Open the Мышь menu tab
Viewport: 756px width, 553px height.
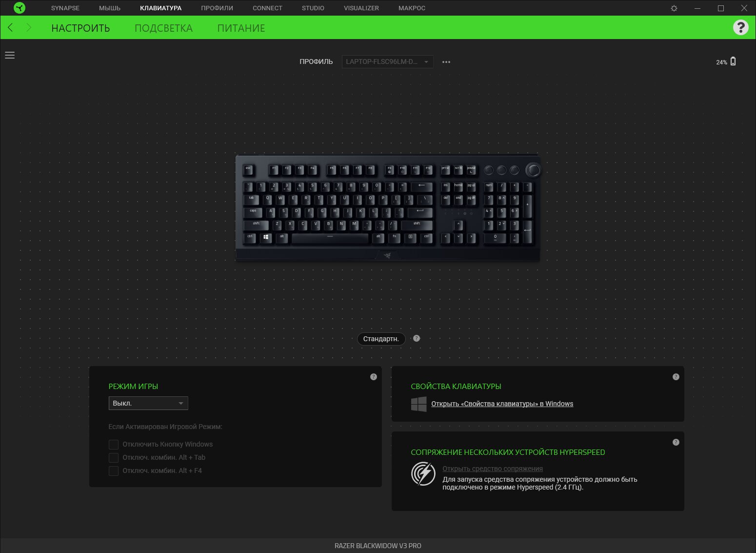pos(110,8)
